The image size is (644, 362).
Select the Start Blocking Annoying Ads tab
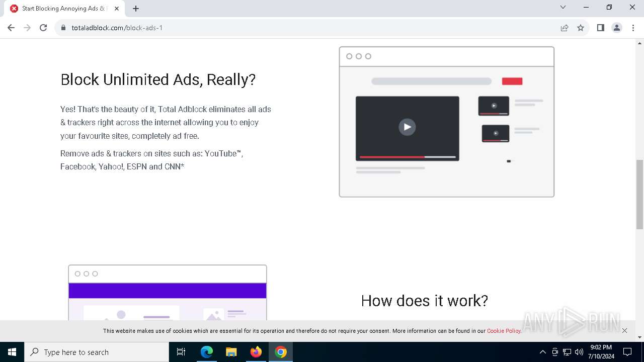click(x=64, y=9)
